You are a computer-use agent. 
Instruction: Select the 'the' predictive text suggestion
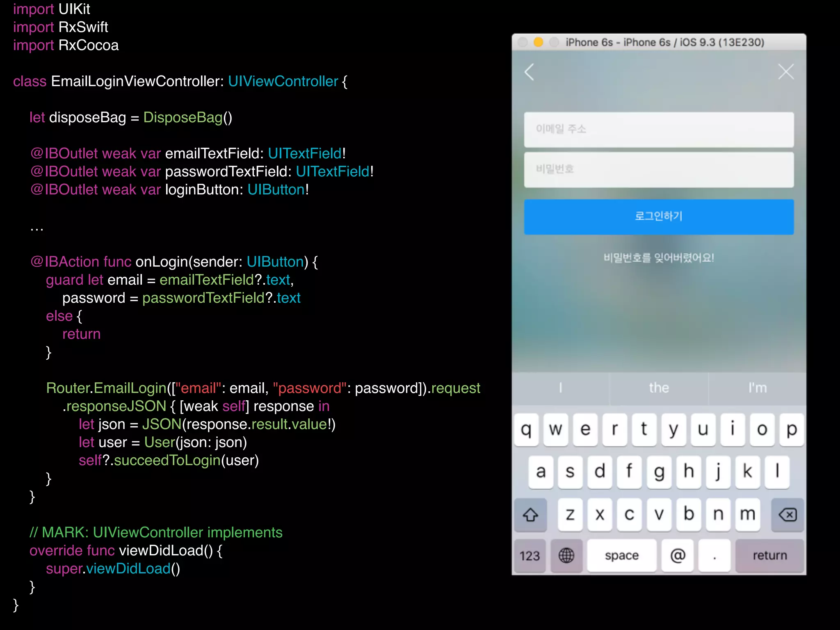[x=658, y=388]
